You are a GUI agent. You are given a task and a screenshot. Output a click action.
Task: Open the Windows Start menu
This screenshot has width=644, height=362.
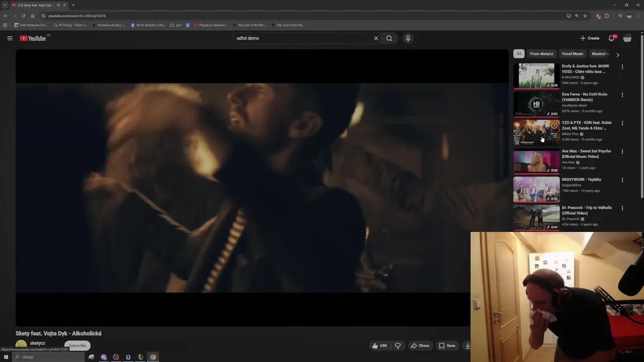click(6, 357)
